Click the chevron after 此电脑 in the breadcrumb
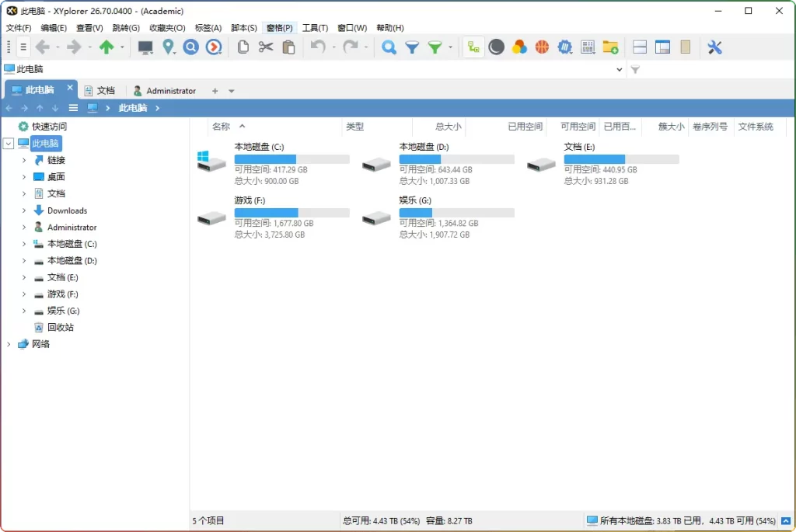Image resolution: width=796 pixels, height=532 pixels. (x=157, y=108)
